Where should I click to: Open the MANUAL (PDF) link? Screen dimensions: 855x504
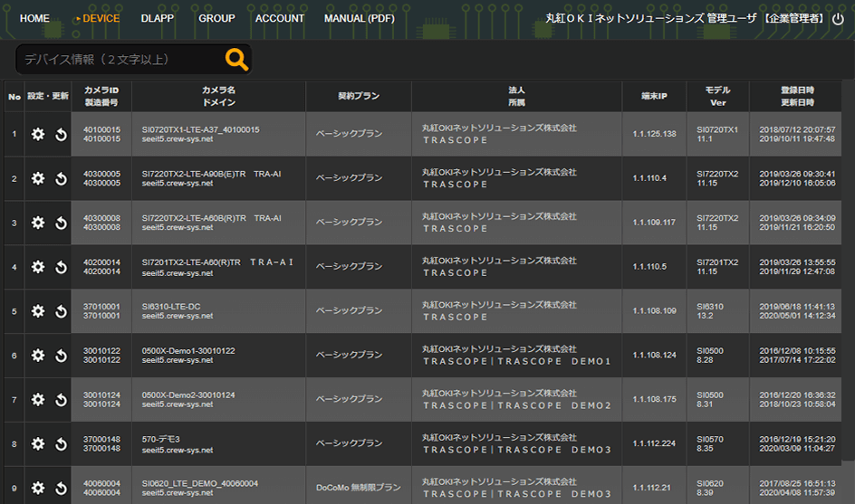pyautogui.click(x=359, y=18)
